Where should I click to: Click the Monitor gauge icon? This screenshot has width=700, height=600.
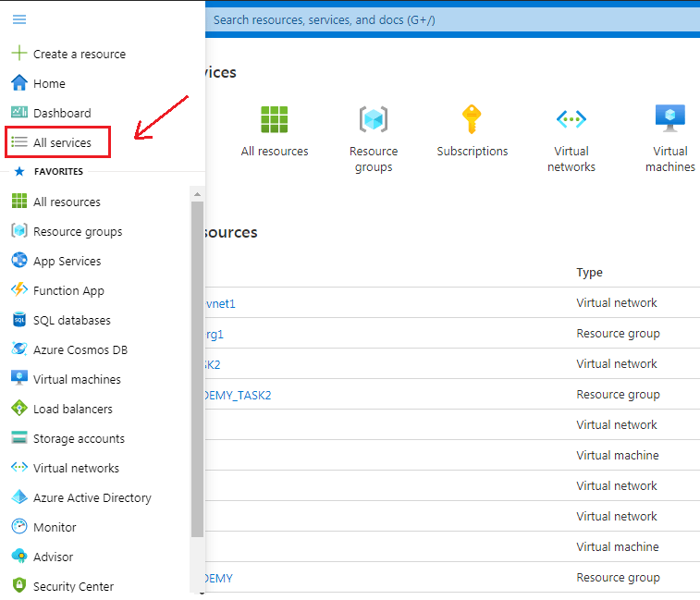(x=19, y=526)
